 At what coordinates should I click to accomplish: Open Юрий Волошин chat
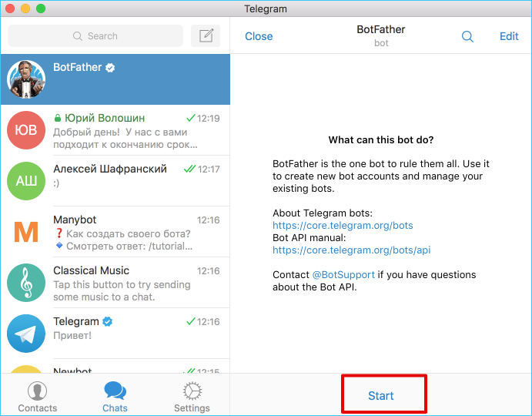[x=115, y=130]
